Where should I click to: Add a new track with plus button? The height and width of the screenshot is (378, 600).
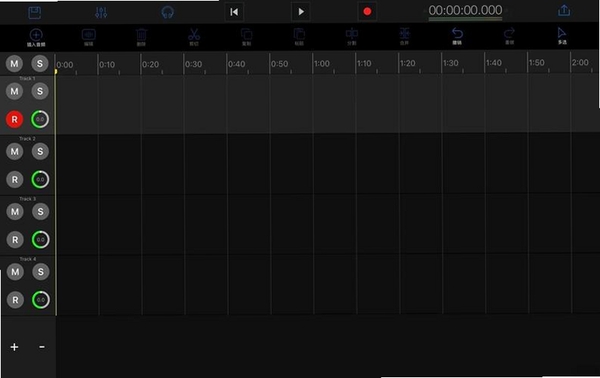click(x=14, y=347)
